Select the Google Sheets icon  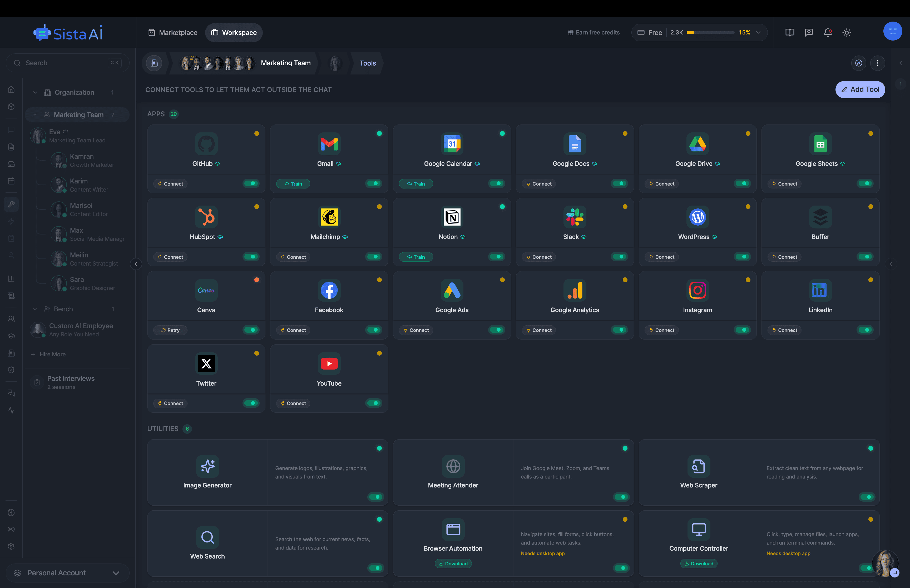click(x=820, y=144)
